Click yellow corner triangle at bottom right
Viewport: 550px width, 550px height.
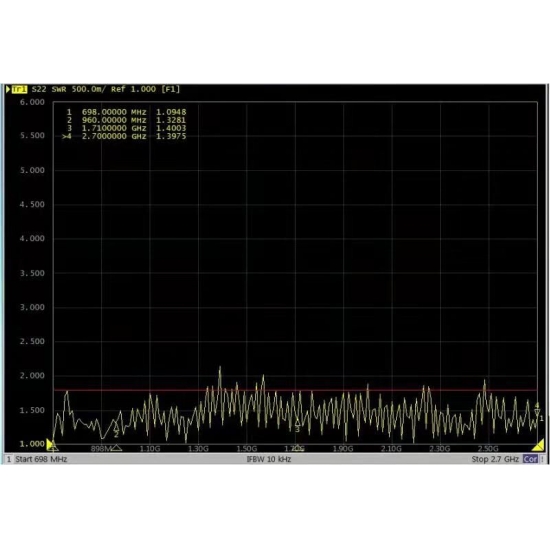[538, 446]
